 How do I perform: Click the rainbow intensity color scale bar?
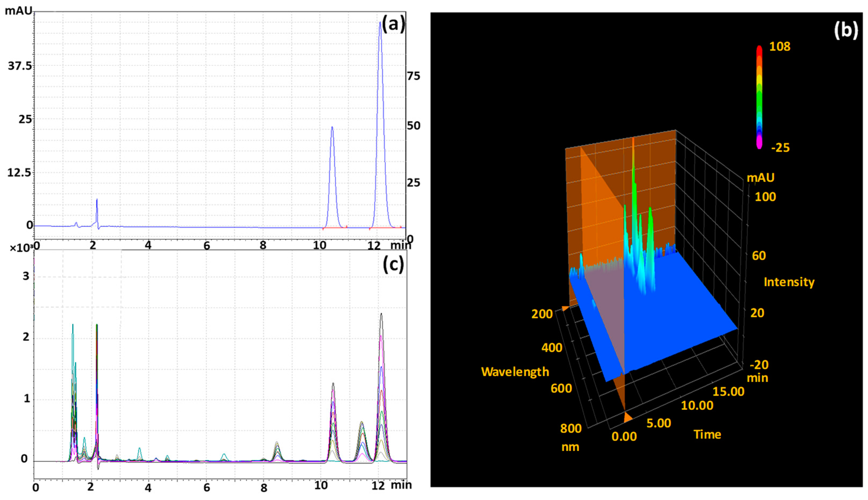[x=759, y=98]
